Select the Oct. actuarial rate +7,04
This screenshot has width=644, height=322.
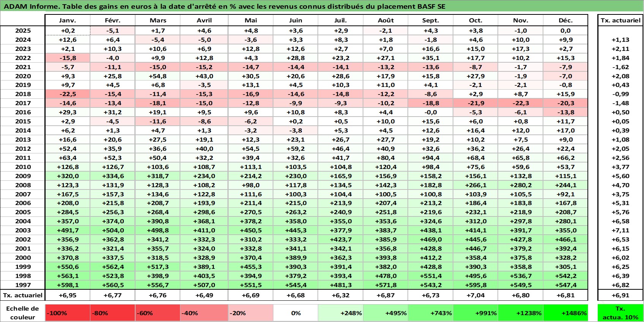[x=475, y=295]
